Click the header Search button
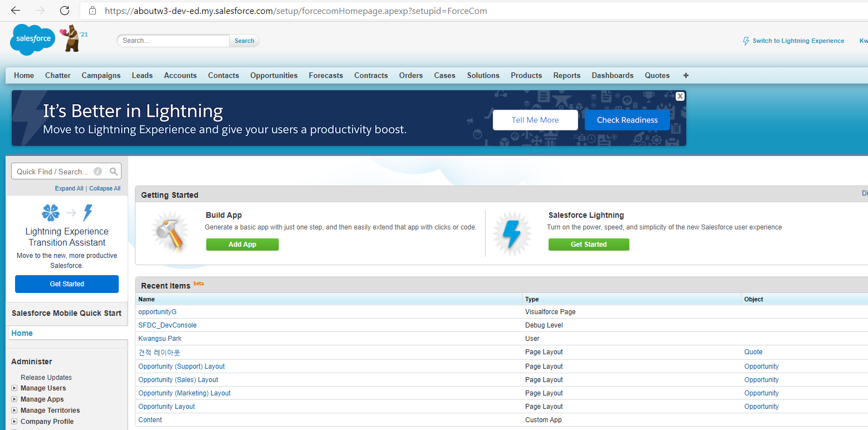The width and height of the screenshot is (868, 430). click(244, 41)
